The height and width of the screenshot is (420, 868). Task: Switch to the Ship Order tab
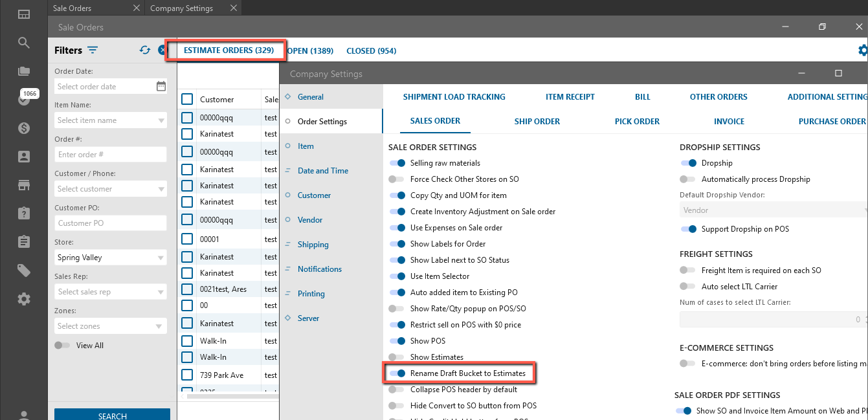[537, 121]
